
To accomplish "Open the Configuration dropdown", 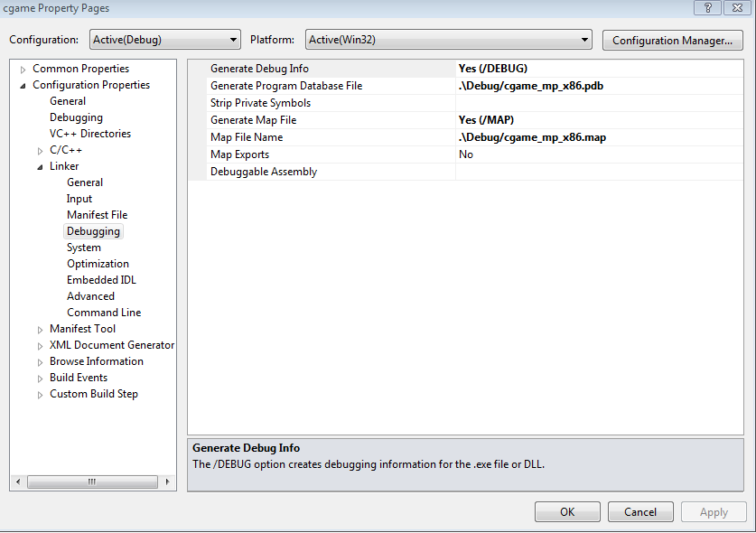I will tap(164, 40).
